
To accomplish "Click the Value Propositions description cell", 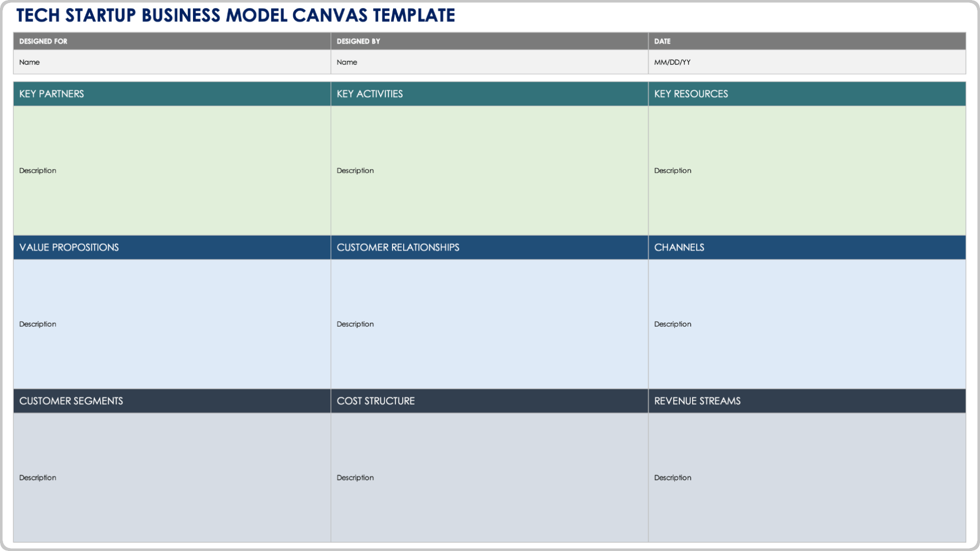I will [x=171, y=324].
